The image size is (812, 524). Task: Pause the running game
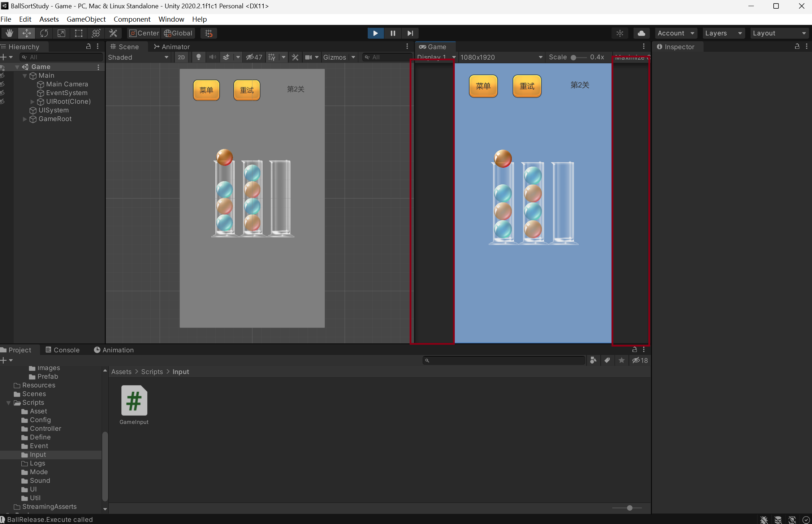point(393,33)
